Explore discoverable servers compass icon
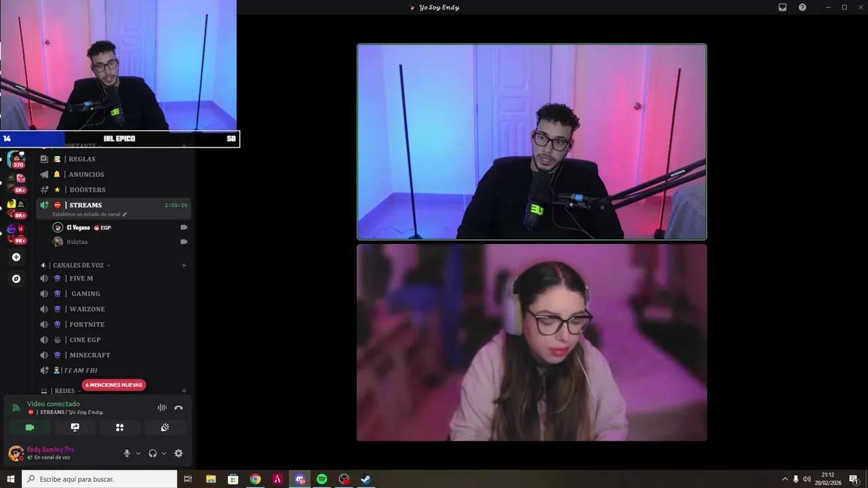 pos(16,279)
